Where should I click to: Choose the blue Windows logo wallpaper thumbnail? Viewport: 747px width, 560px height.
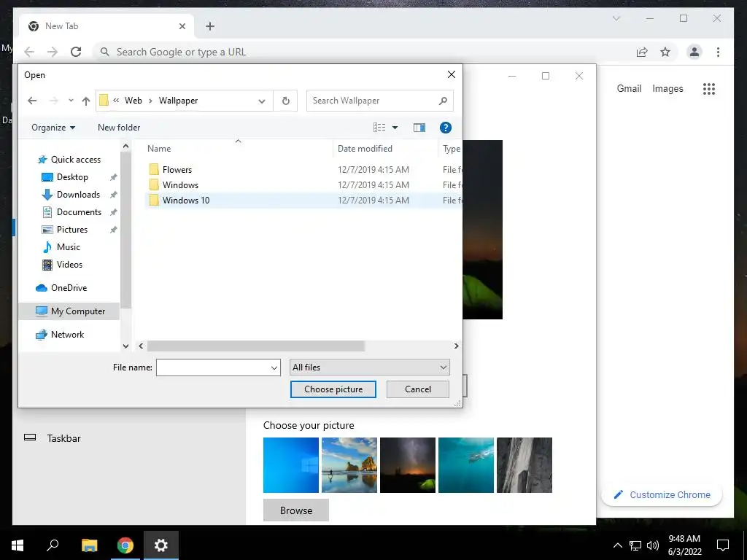tap(290, 465)
